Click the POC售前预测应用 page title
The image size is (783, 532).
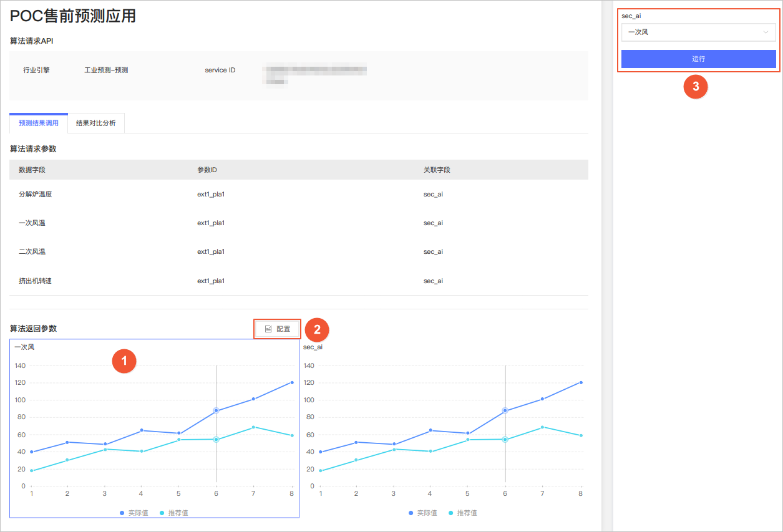(x=73, y=16)
